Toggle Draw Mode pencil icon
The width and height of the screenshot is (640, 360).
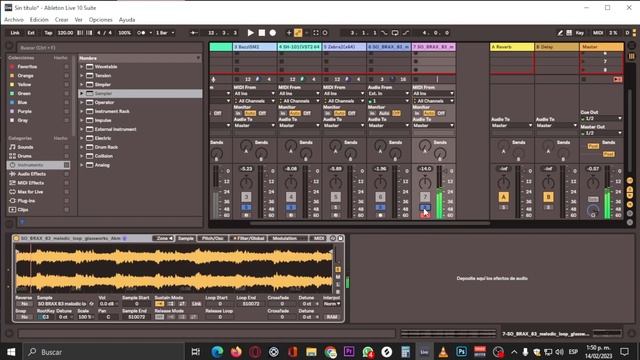pyautogui.click(x=560, y=33)
